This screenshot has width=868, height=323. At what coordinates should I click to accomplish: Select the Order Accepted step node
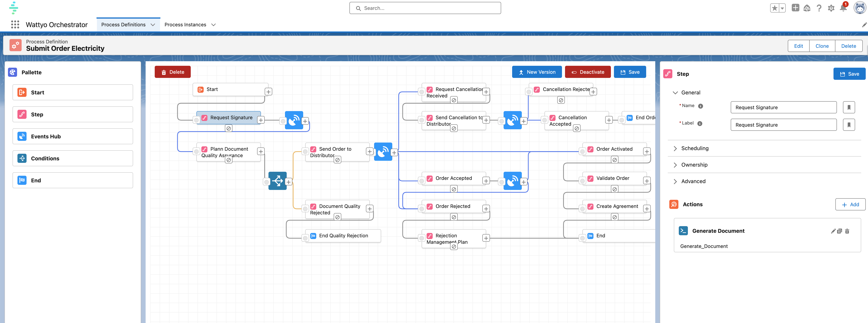point(454,179)
